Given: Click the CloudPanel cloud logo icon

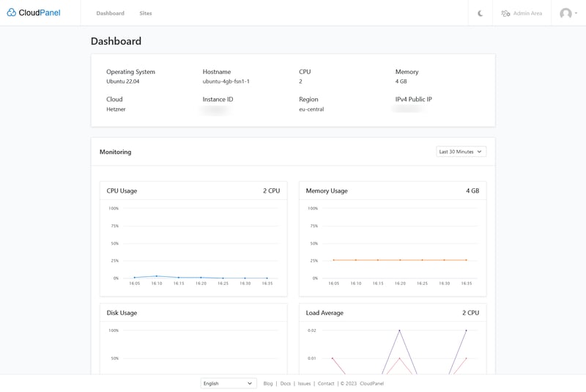Looking at the screenshot, I should [x=11, y=12].
